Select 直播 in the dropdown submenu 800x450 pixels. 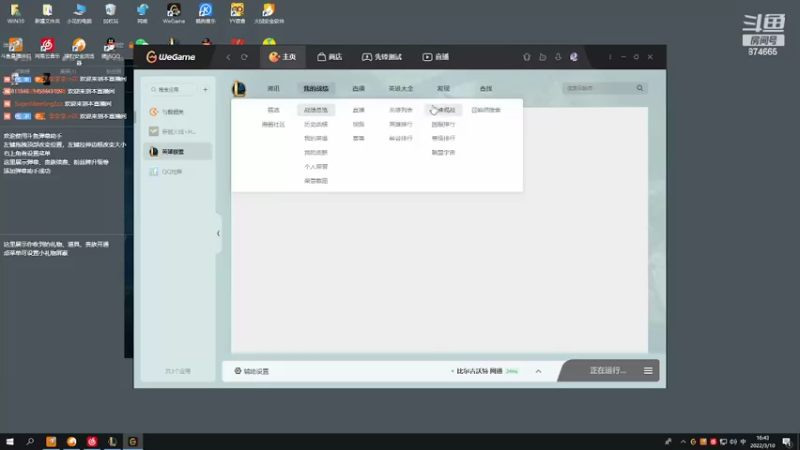pyautogui.click(x=359, y=110)
